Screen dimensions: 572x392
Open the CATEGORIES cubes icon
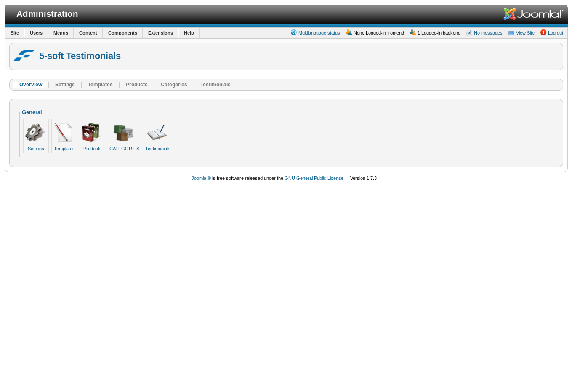(124, 133)
